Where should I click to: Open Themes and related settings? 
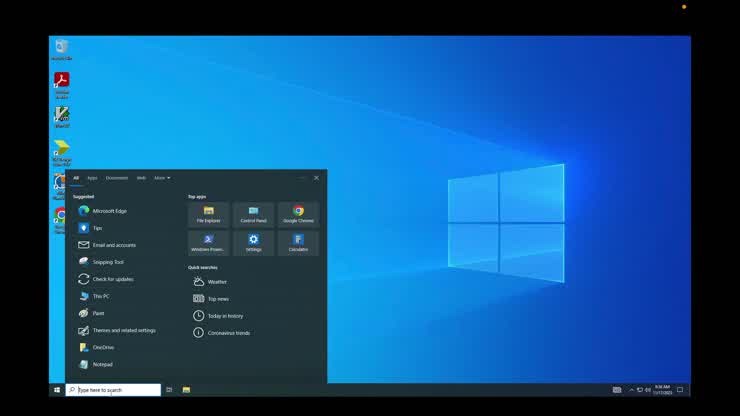coord(125,330)
